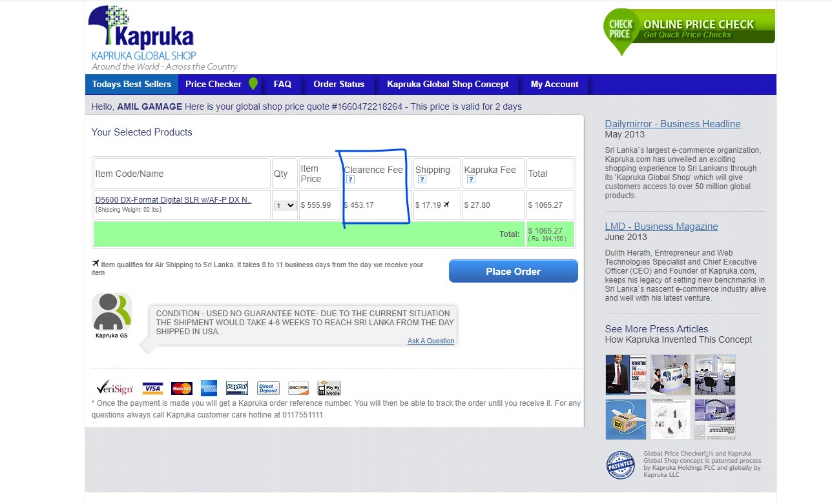Click the Item Code/Name column header
This screenshot has height=504, width=832.
[x=129, y=174]
